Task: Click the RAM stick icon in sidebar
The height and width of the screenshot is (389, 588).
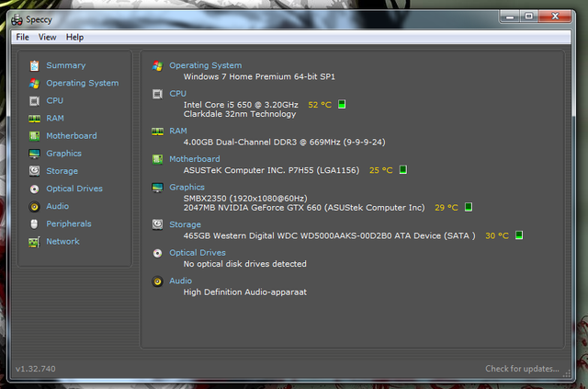Action: (x=34, y=119)
